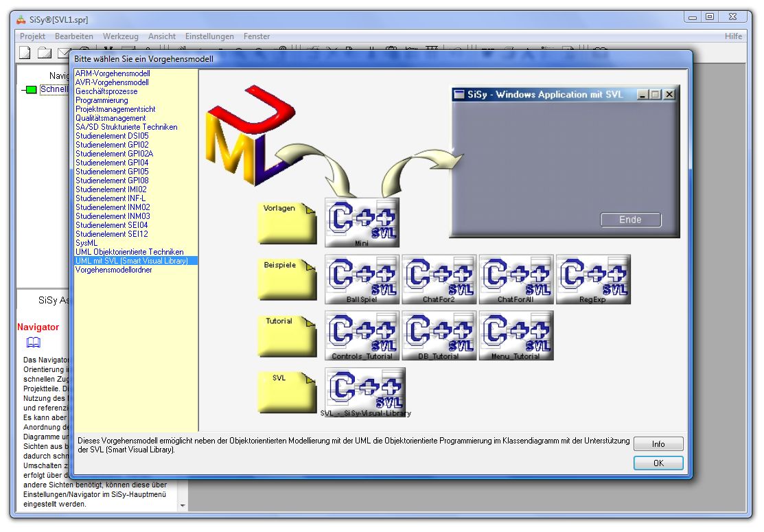Image resolution: width=764 pixels, height=532 pixels.
Task: Select the Controls_Tutorial icon
Action: point(362,335)
